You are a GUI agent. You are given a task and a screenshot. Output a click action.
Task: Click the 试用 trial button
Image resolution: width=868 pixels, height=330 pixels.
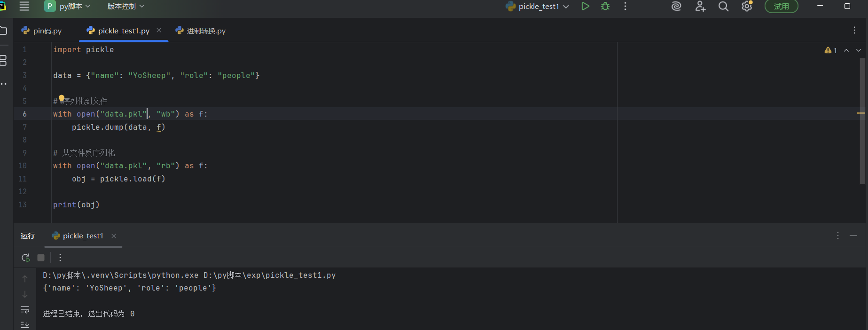tap(781, 7)
